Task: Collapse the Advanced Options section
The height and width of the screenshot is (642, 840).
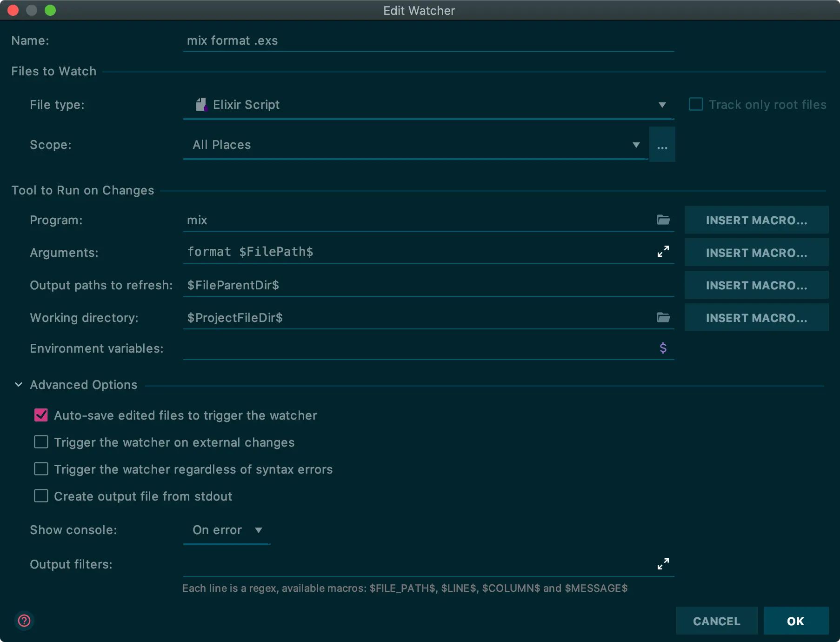Action: (x=19, y=385)
